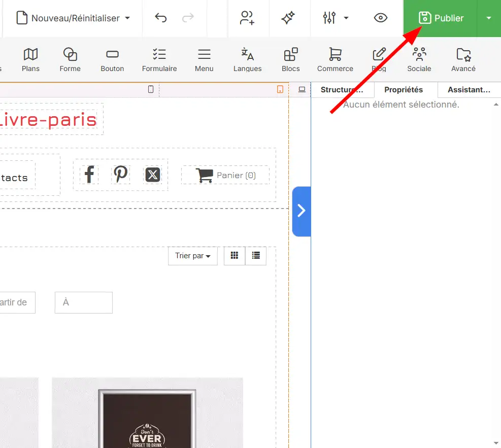Open the Nouveau/Réinitialiser menu

tap(73, 18)
